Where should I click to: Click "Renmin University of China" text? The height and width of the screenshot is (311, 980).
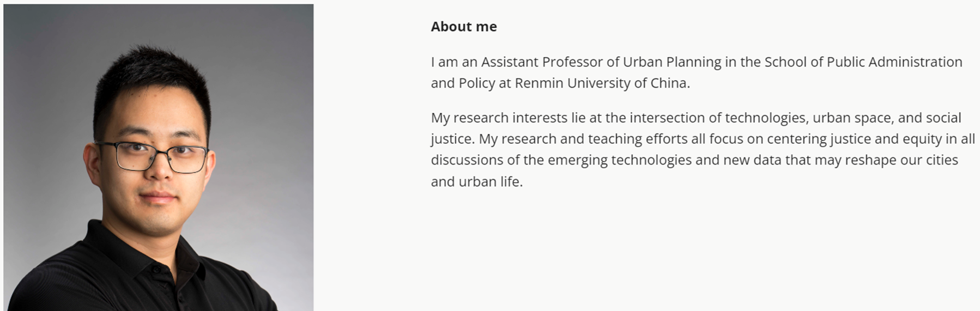601,83
